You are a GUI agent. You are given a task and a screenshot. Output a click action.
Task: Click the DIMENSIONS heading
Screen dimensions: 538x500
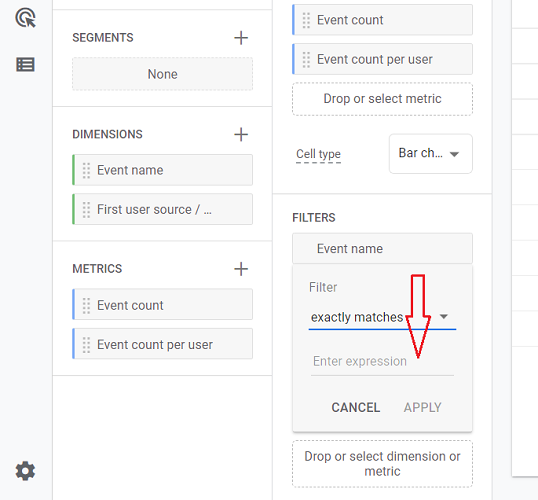tap(107, 135)
